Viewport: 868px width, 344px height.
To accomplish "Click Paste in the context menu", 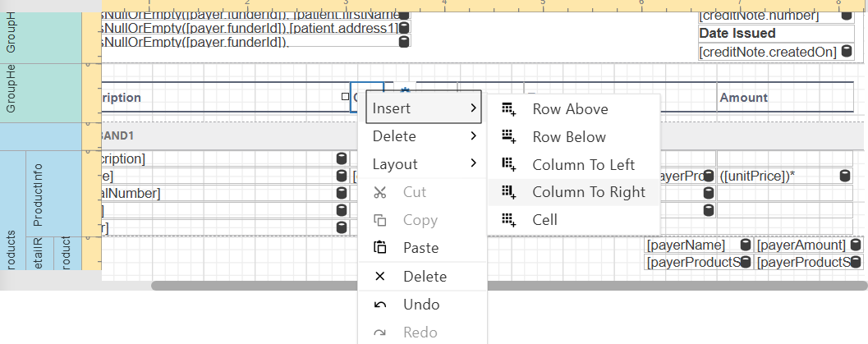I will [420, 248].
